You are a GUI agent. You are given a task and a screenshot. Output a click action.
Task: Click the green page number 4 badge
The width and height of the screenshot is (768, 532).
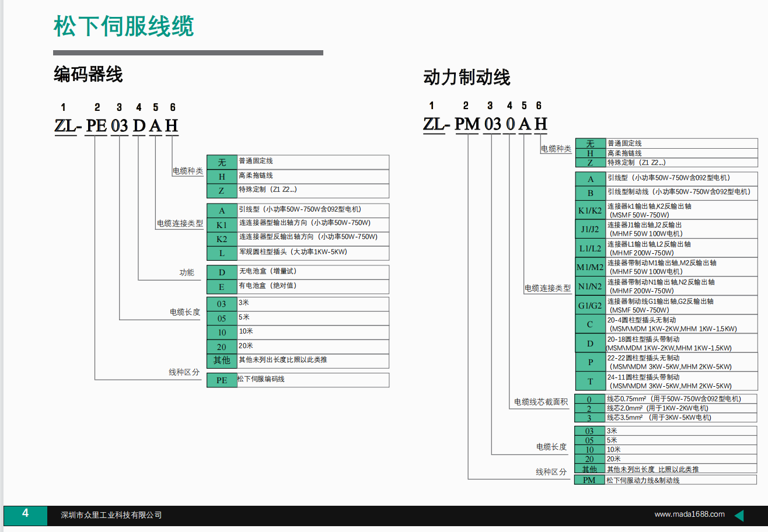coord(25,514)
